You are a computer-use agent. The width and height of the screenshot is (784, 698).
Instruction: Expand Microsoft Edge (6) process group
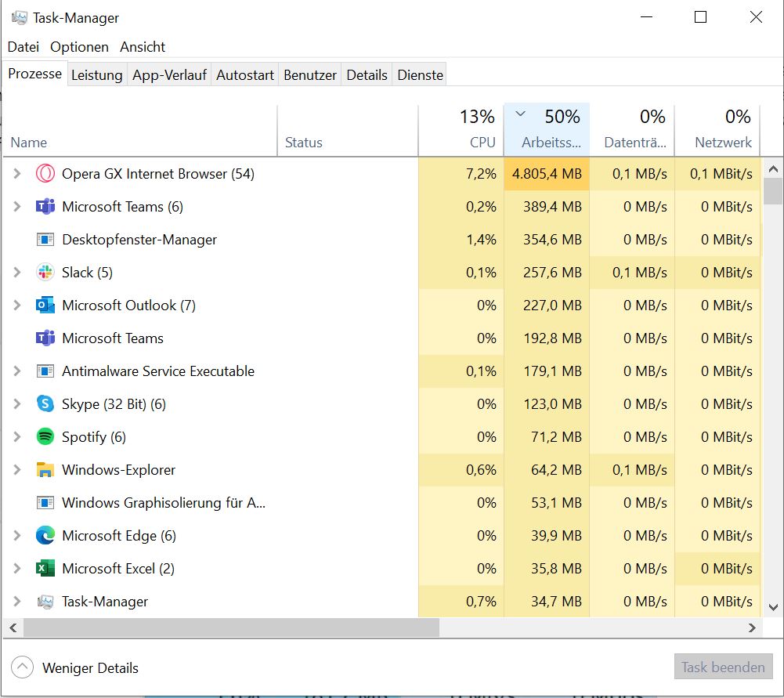tap(17, 536)
